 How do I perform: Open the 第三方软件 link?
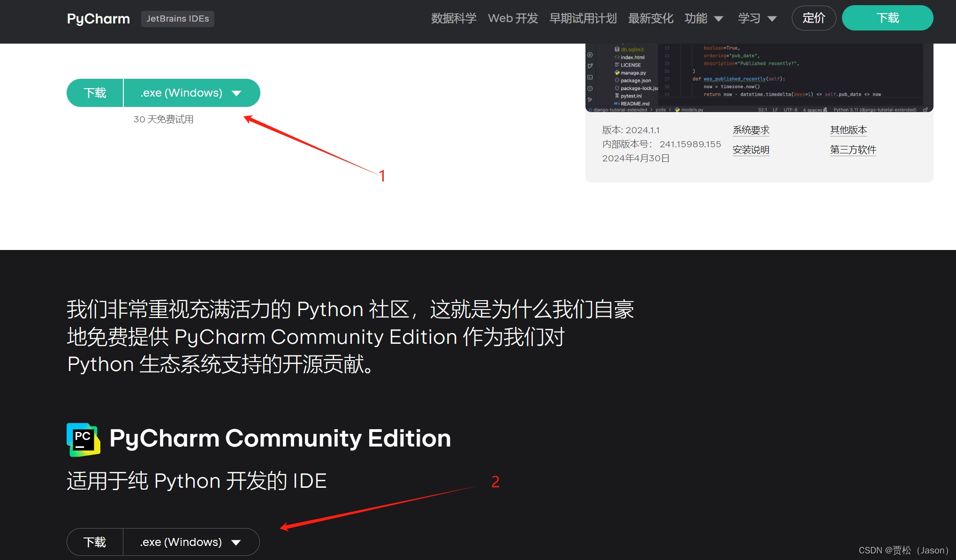pos(853,150)
